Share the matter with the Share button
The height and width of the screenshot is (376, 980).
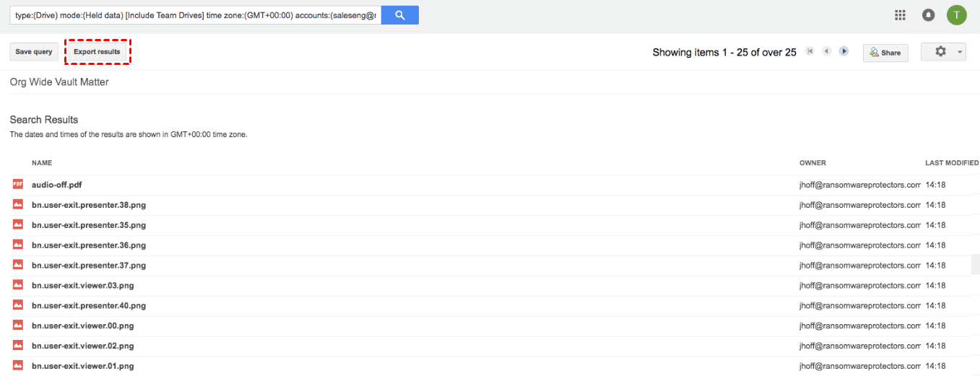(x=885, y=53)
